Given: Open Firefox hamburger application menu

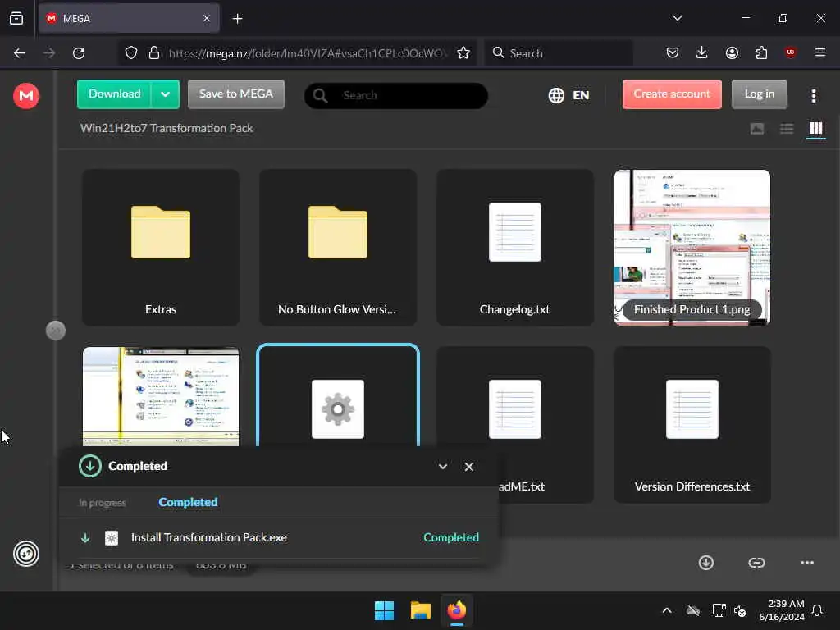Looking at the screenshot, I should coord(820,52).
